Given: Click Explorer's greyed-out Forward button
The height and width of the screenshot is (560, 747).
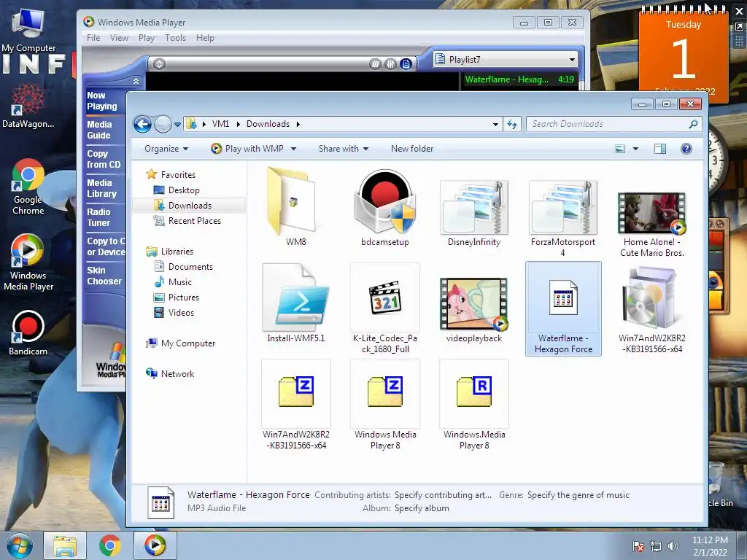Looking at the screenshot, I should tap(163, 124).
